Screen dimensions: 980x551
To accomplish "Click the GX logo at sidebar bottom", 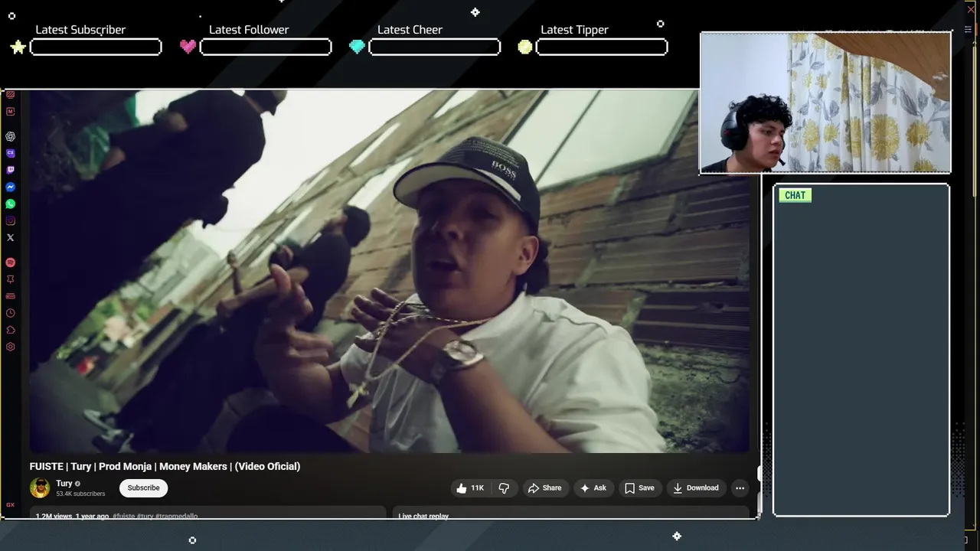I will tap(10, 505).
